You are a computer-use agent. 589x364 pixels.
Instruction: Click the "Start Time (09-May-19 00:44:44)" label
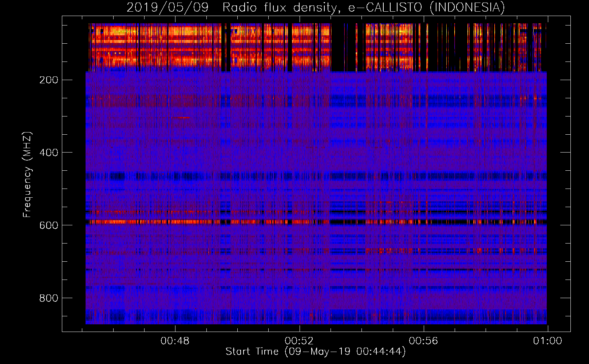[x=316, y=352]
